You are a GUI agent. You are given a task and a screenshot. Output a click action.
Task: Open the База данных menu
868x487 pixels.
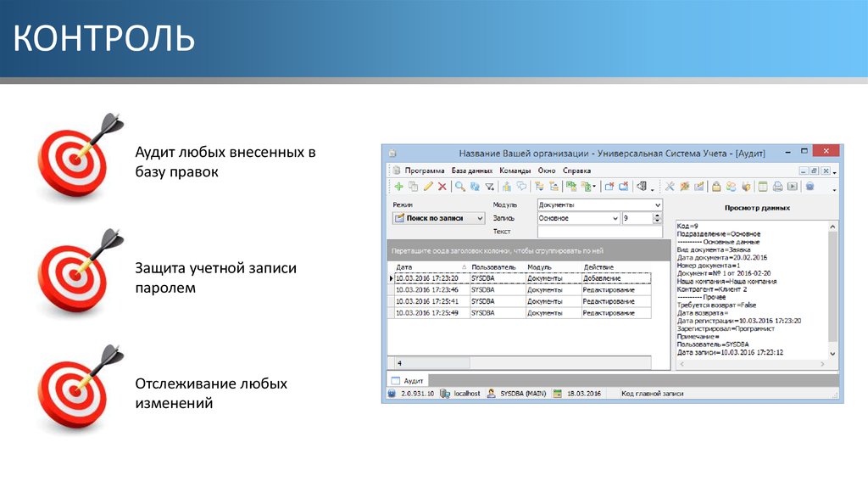[x=471, y=171]
